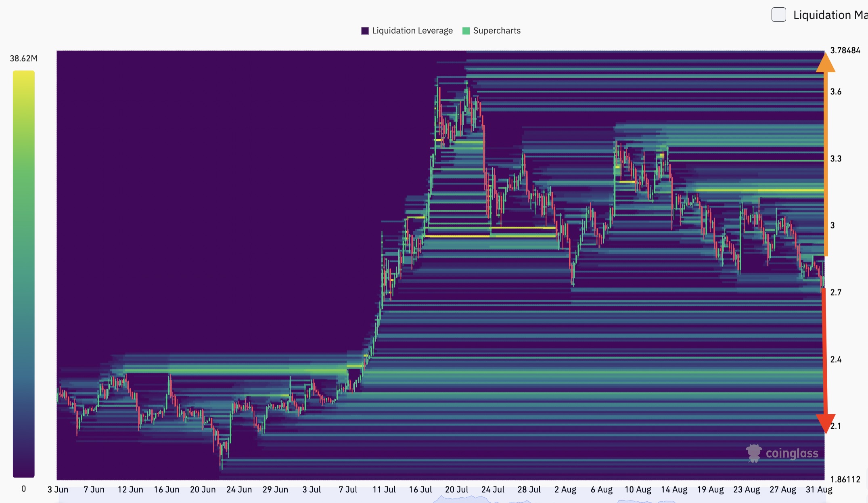This screenshot has width=868, height=503.
Task: Toggle the Supercharts legend series
Action: click(496, 31)
